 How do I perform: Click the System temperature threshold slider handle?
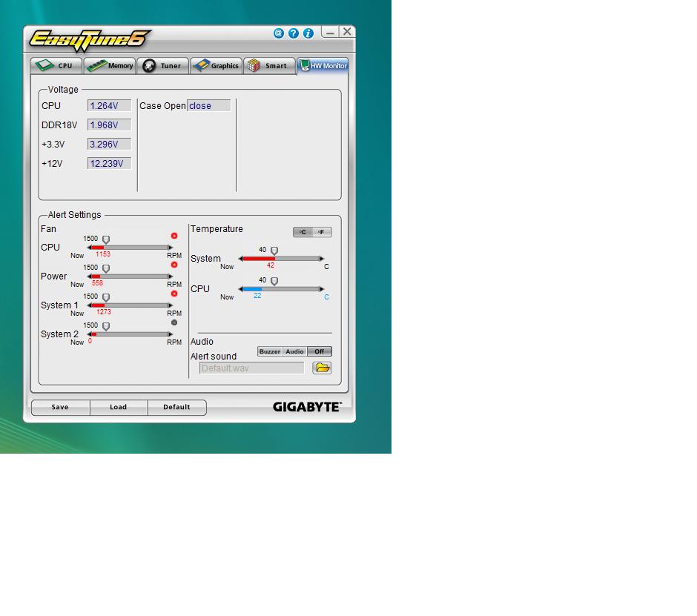[274, 251]
